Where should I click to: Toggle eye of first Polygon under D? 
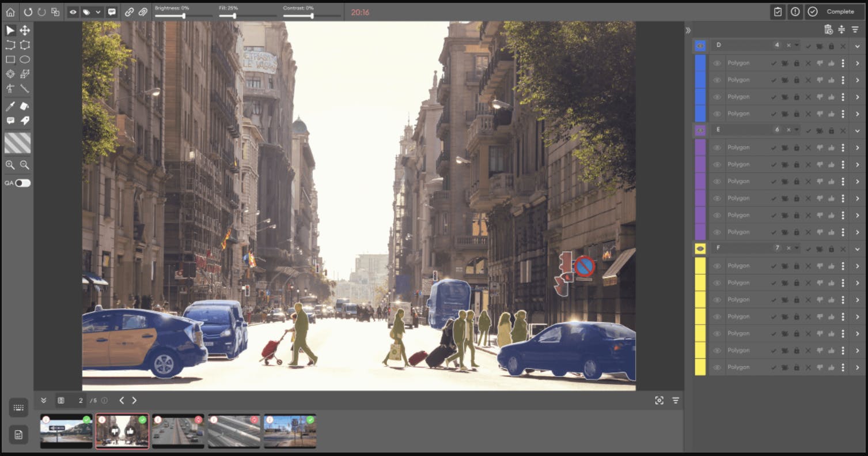[717, 63]
